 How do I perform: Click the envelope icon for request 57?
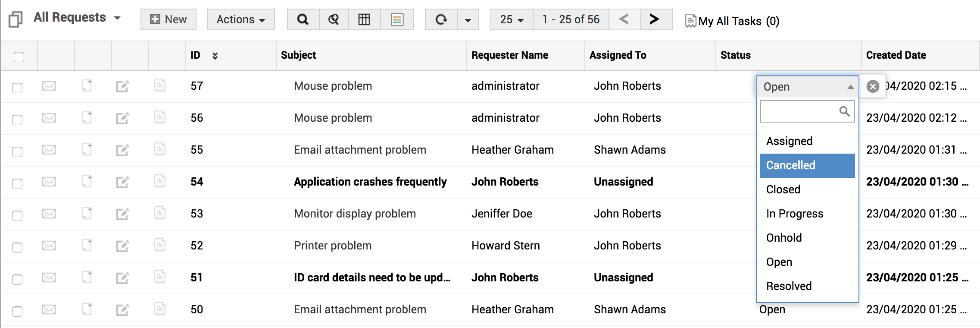tap(49, 86)
